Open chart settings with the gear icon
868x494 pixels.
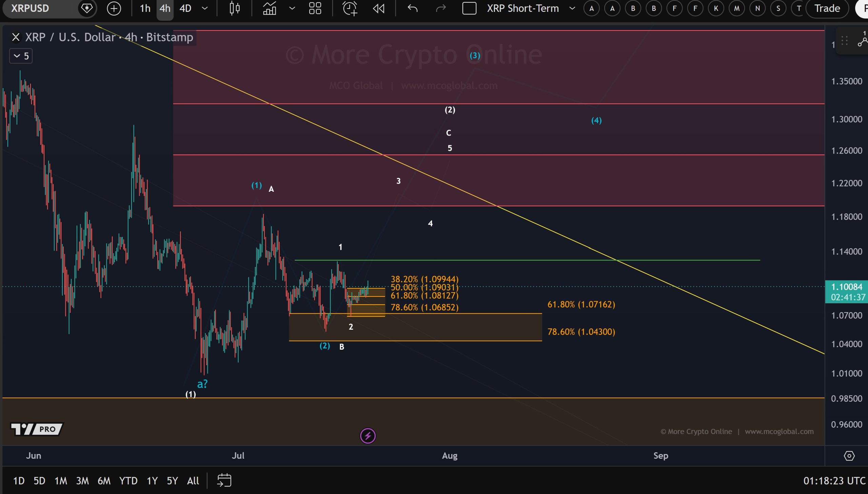tap(849, 456)
